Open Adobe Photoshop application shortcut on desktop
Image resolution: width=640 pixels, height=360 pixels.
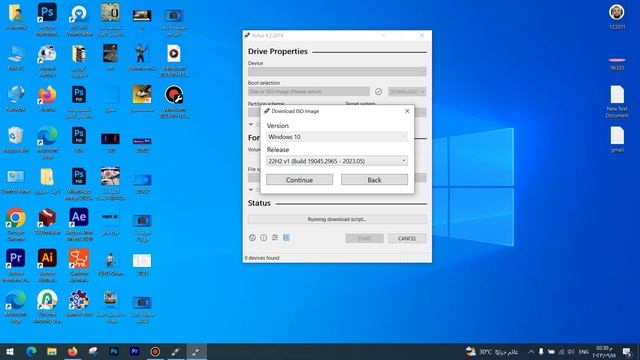click(x=47, y=19)
